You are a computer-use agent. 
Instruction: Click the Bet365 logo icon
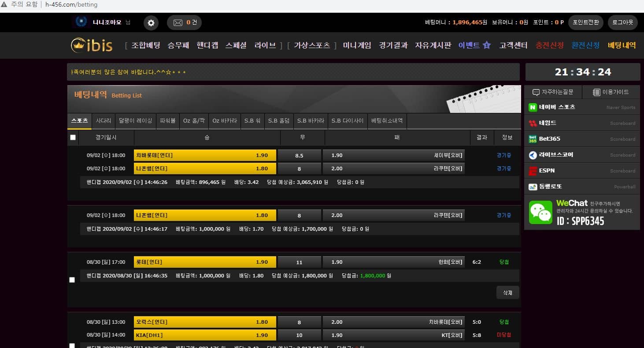(533, 139)
